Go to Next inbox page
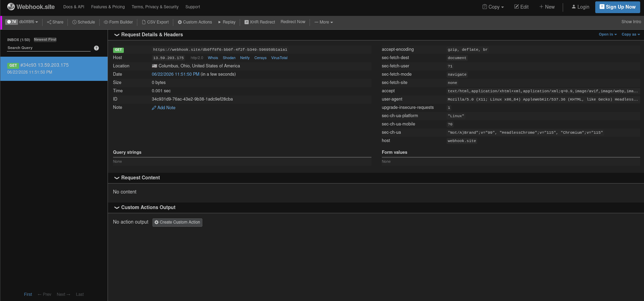Screen dimensions: 644x301 [x=64, y=294]
